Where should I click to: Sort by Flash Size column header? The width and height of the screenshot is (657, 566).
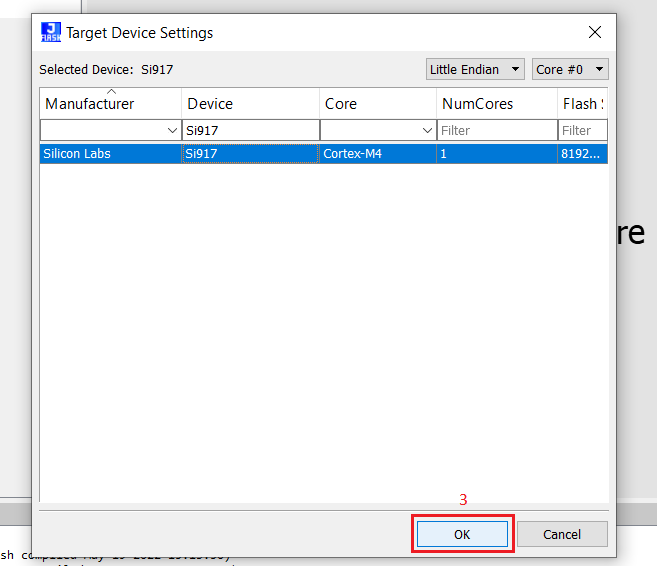[583, 103]
